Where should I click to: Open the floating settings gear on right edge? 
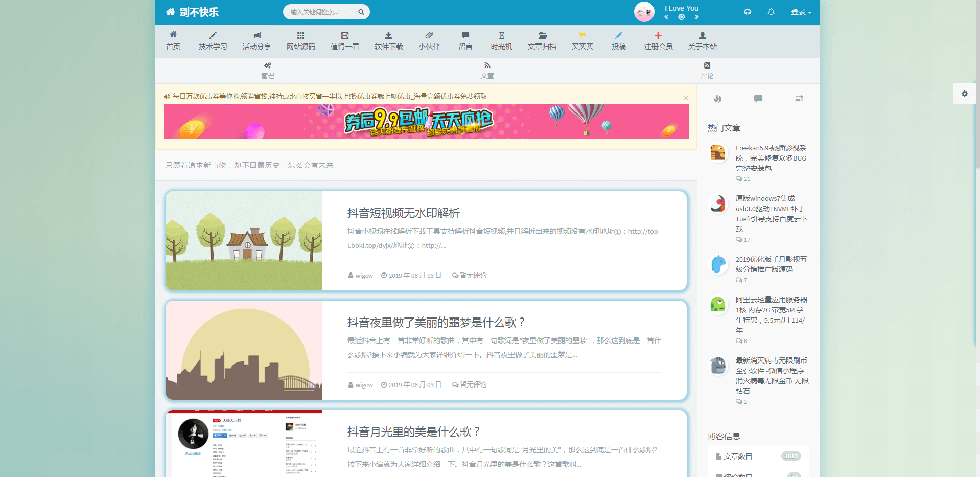click(x=965, y=94)
